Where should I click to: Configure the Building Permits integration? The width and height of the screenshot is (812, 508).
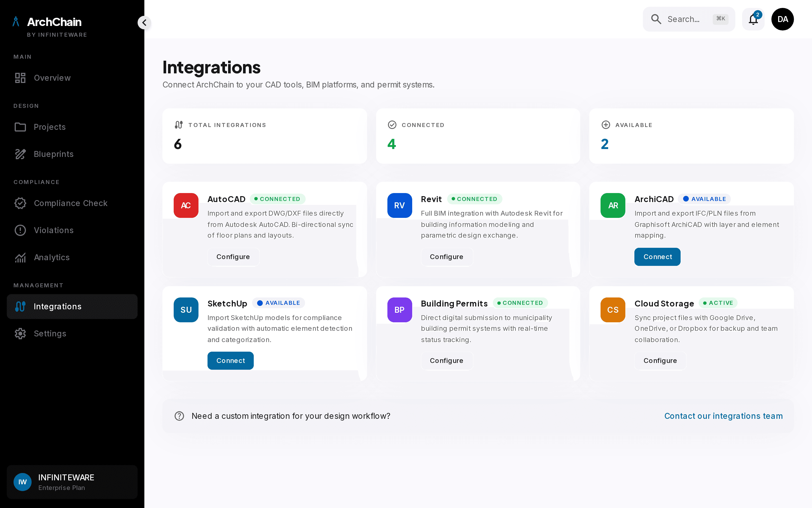tap(447, 360)
